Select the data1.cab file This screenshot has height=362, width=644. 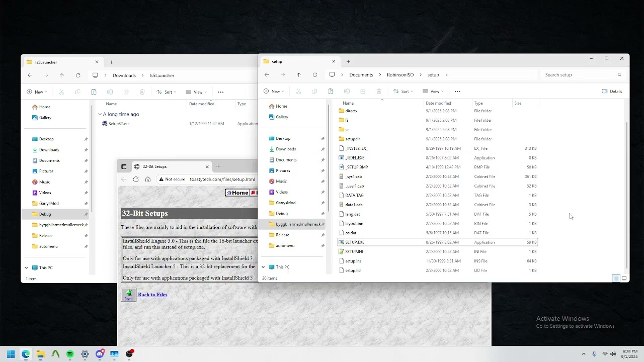coord(354,205)
